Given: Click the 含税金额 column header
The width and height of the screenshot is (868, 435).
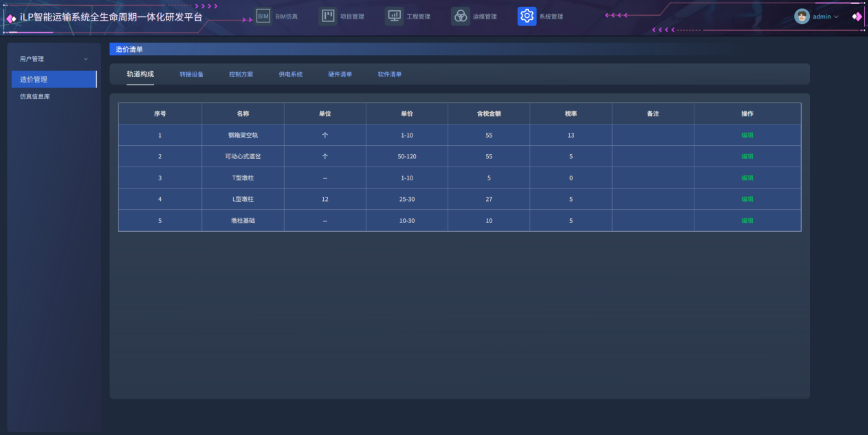Looking at the screenshot, I should click(x=489, y=114).
